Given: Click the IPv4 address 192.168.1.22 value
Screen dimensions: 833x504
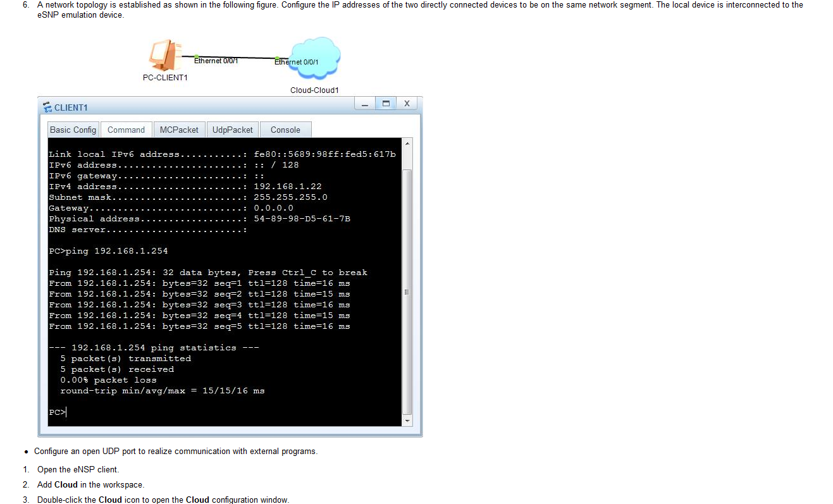Looking at the screenshot, I should coord(288,187).
